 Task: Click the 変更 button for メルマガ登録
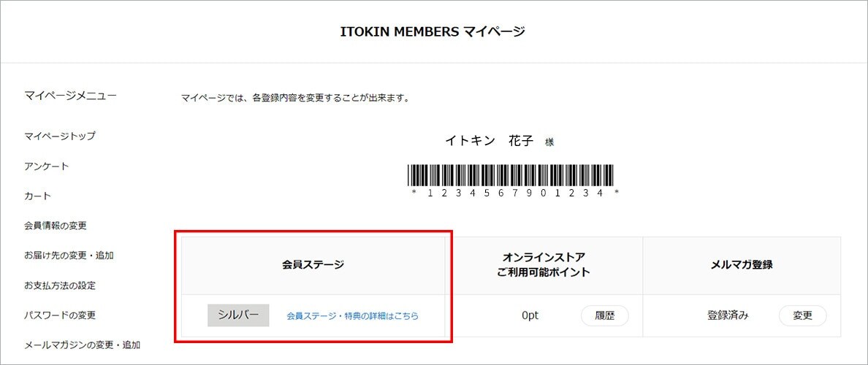(x=803, y=316)
